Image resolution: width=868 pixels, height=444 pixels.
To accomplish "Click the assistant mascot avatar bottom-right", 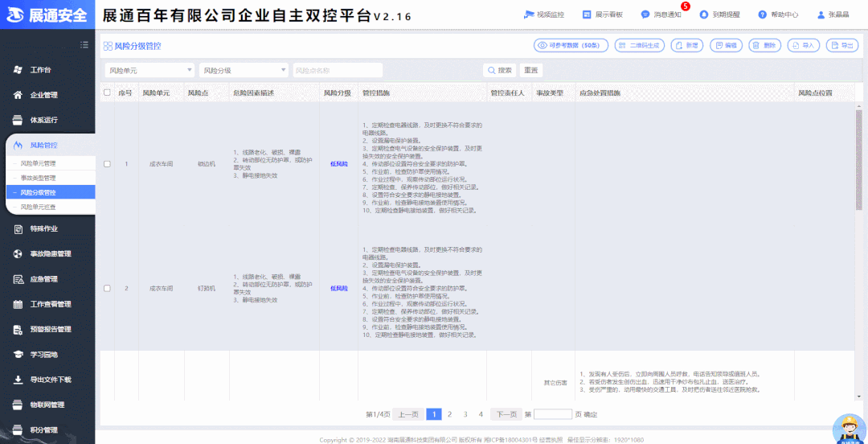I will tap(850, 429).
